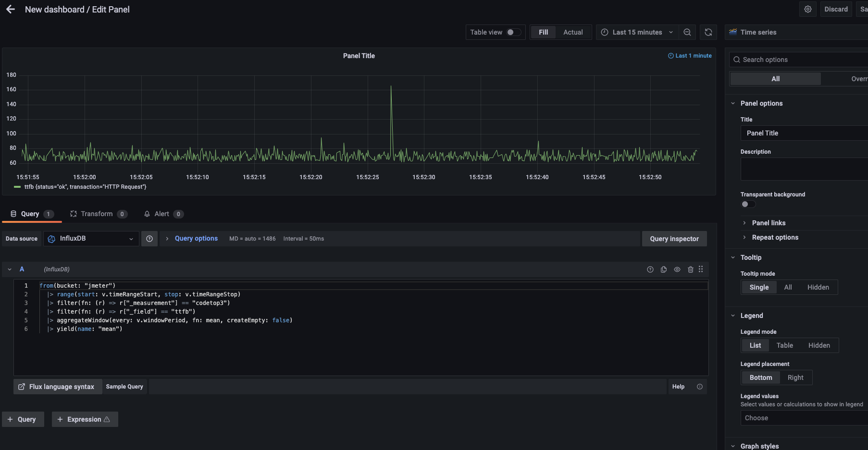Click the panel Title input field
This screenshot has width=868, height=450.
pos(803,133)
